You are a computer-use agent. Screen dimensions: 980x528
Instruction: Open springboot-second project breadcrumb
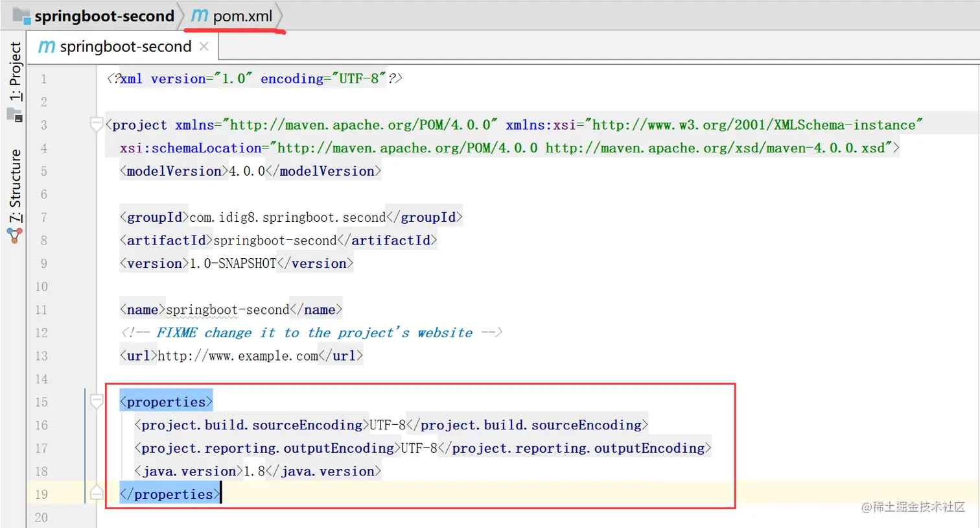coord(93,16)
